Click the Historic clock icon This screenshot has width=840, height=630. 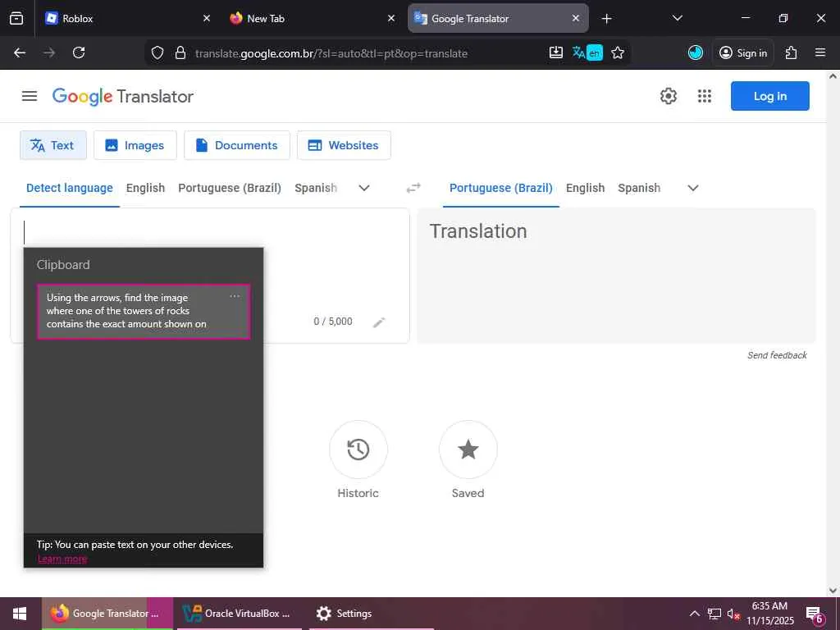point(358,450)
